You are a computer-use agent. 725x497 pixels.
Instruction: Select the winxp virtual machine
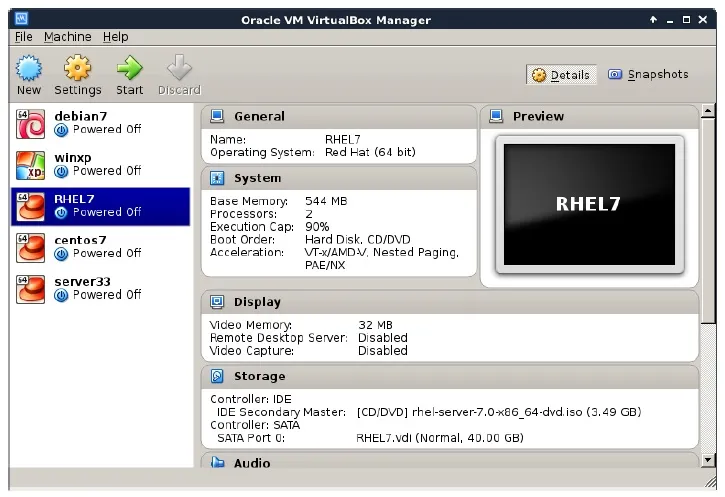pos(100,165)
